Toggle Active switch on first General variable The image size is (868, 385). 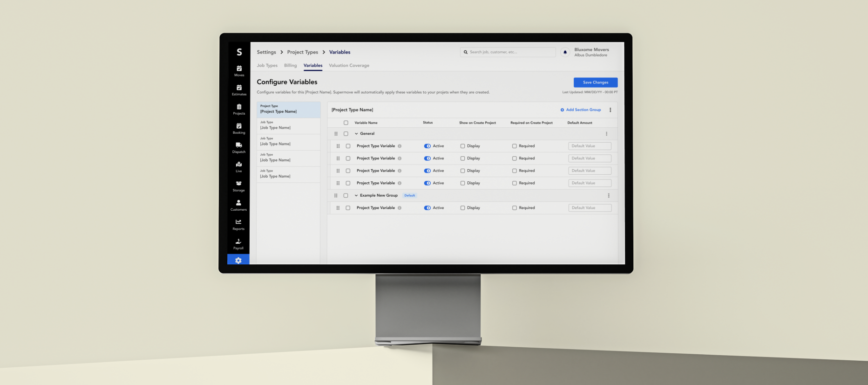(x=427, y=146)
